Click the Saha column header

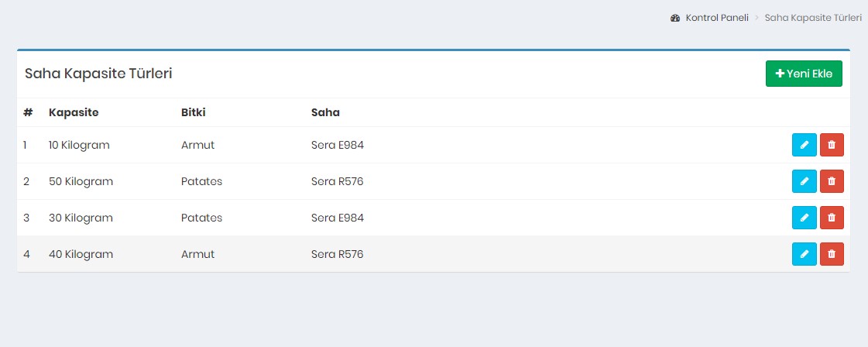point(325,112)
